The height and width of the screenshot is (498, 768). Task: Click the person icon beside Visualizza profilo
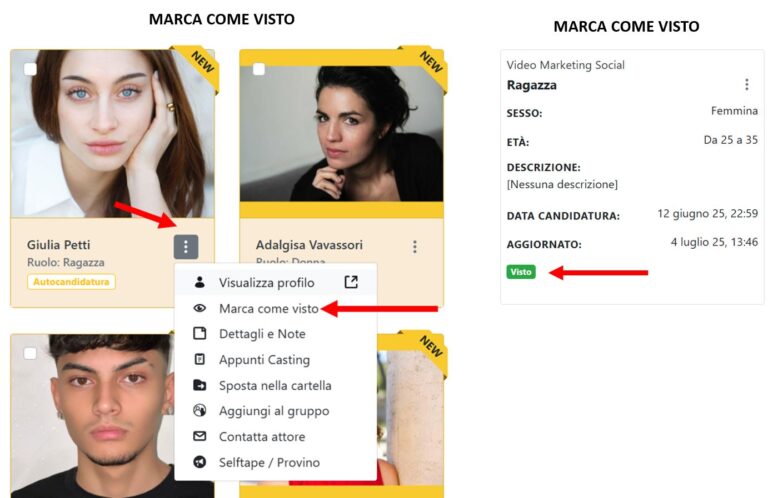(199, 282)
